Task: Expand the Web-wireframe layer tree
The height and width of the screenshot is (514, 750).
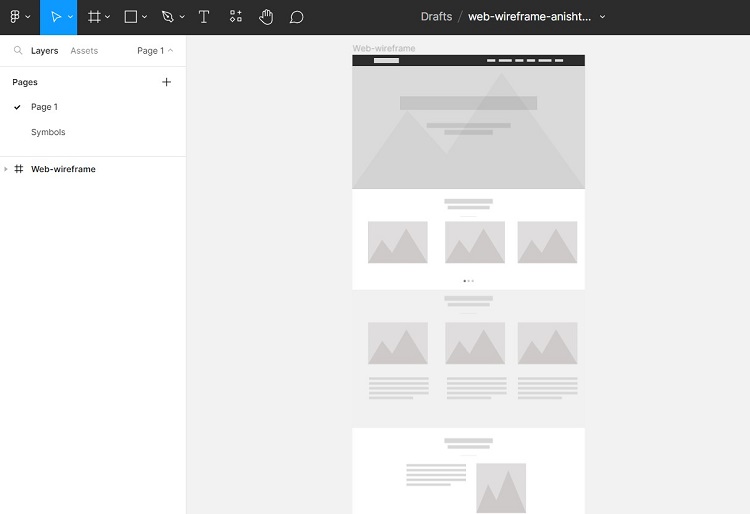Action: point(6,169)
